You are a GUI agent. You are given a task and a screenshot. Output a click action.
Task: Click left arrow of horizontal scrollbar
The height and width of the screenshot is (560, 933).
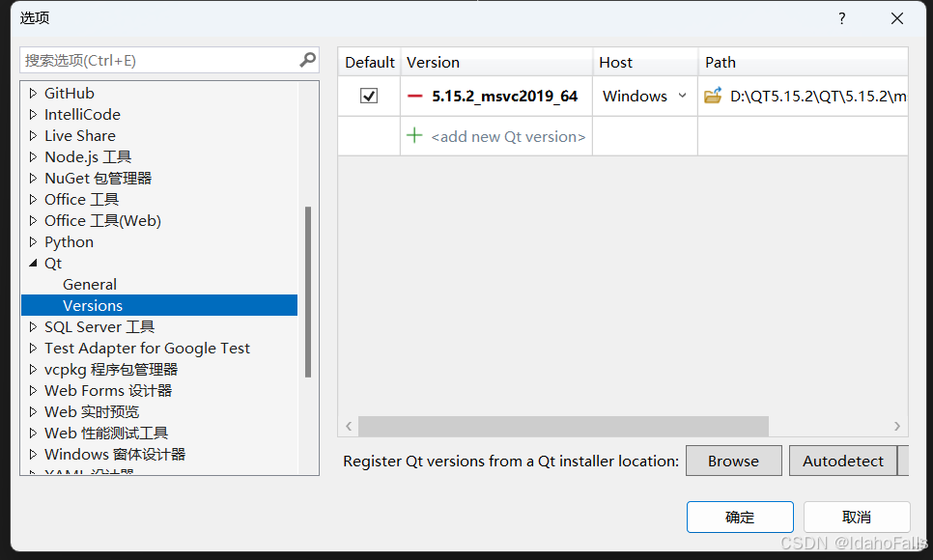(x=349, y=426)
